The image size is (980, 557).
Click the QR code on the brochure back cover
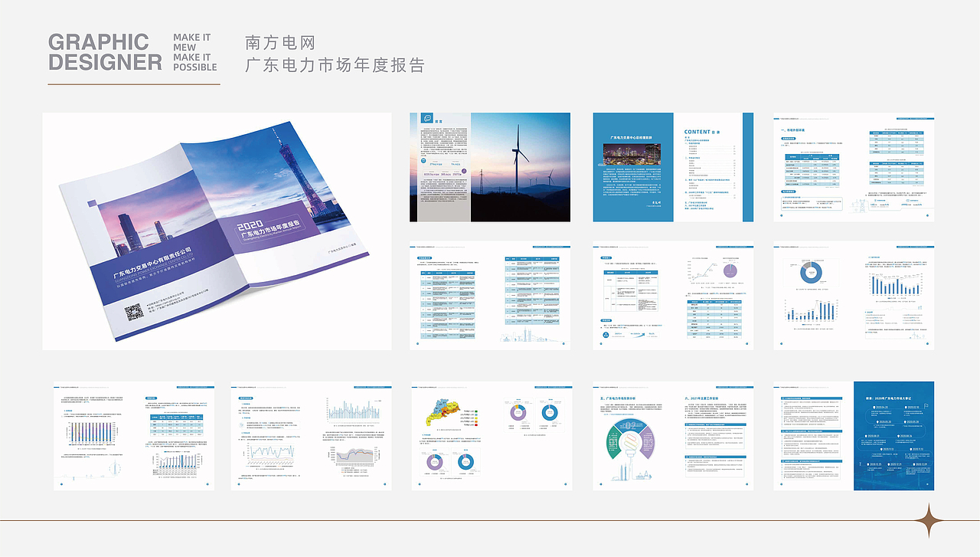tap(133, 313)
